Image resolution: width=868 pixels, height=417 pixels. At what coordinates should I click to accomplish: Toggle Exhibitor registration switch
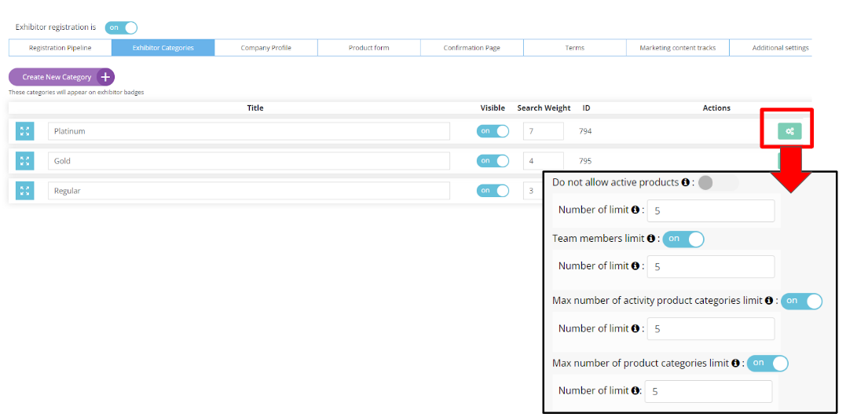pyautogui.click(x=121, y=27)
